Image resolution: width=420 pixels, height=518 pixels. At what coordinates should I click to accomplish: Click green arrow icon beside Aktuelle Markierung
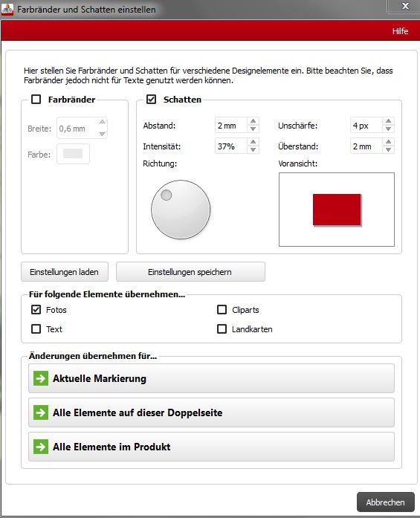pyautogui.click(x=41, y=378)
